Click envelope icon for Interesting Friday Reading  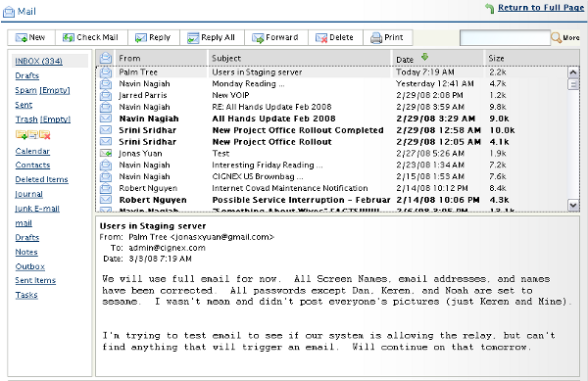(x=106, y=165)
